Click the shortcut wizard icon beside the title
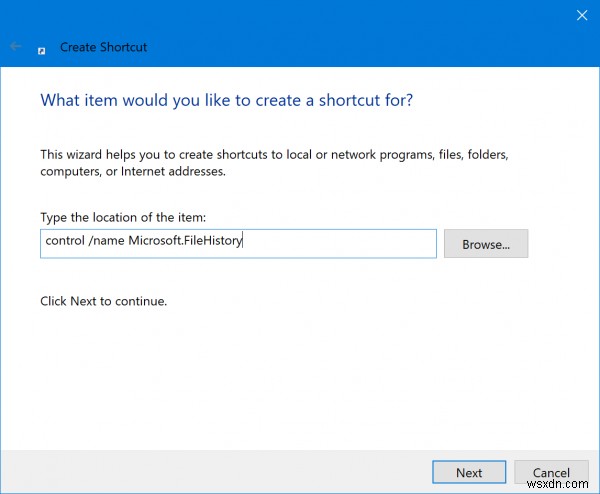 (x=41, y=48)
